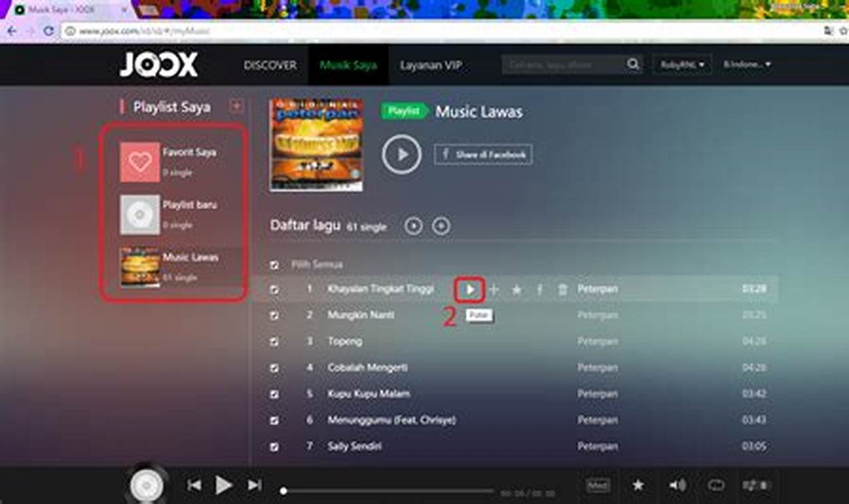Image resolution: width=849 pixels, height=504 pixels.
Task: Click artist Peterpan in the Sally Sendiri row
Action: [598, 446]
